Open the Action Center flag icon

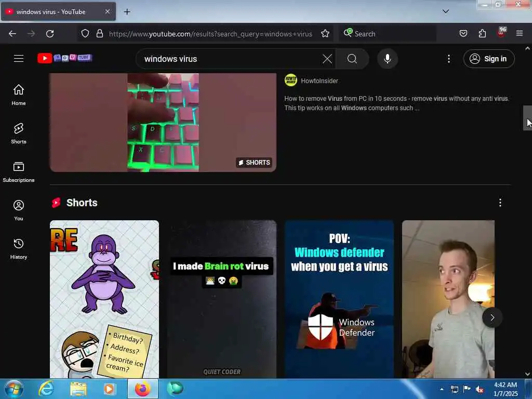click(467, 389)
